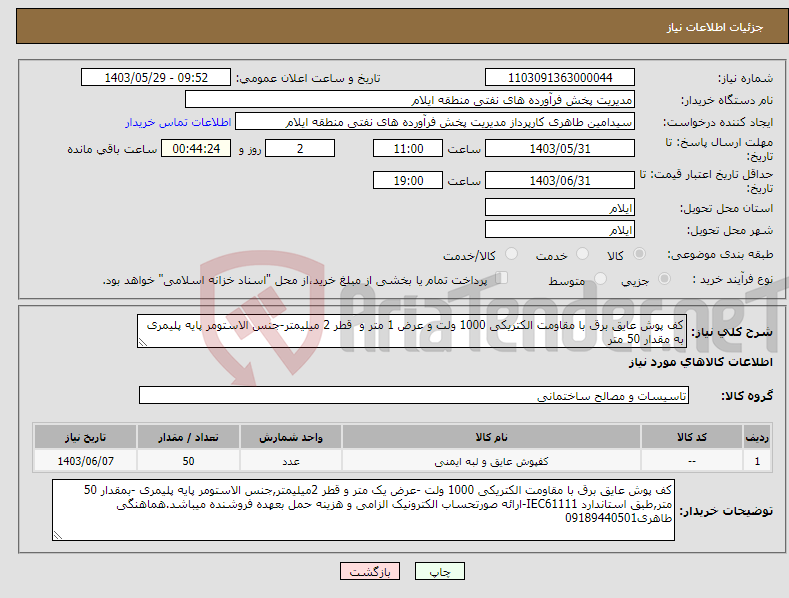
Task: Click the product code cell showing --
Action: click(692, 461)
